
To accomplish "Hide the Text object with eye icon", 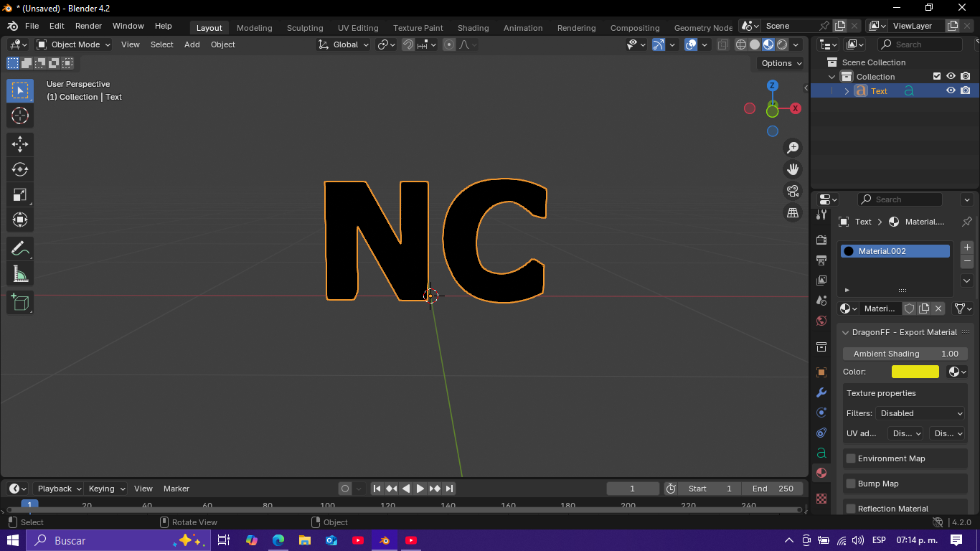I will (x=951, y=91).
